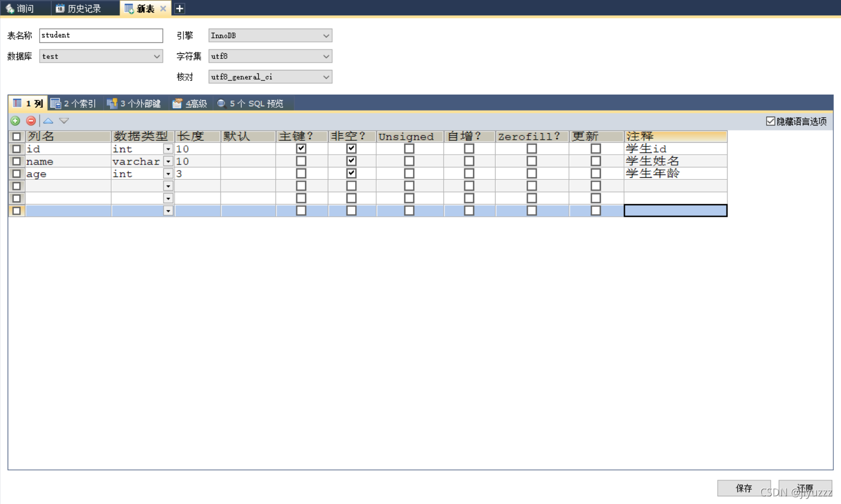Screen dimensions: 841x504
Task: Click the move column down arrow
Action: point(64,120)
